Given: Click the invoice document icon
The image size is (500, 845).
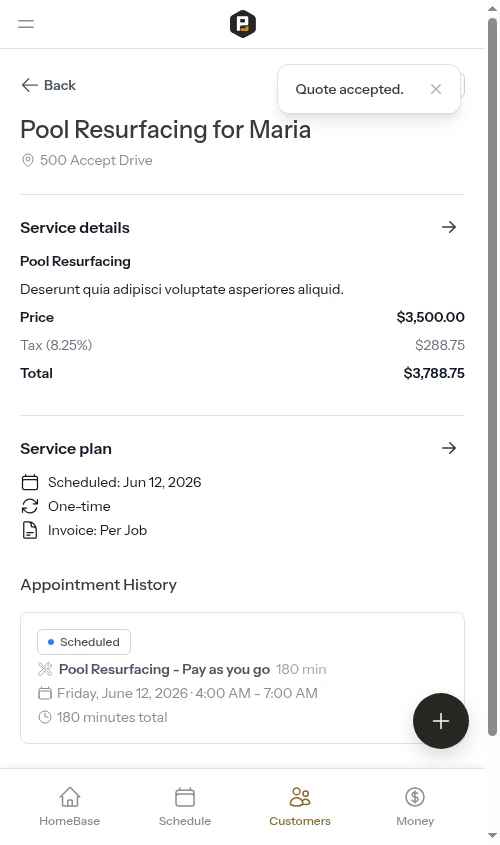Looking at the screenshot, I should click(30, 530).
